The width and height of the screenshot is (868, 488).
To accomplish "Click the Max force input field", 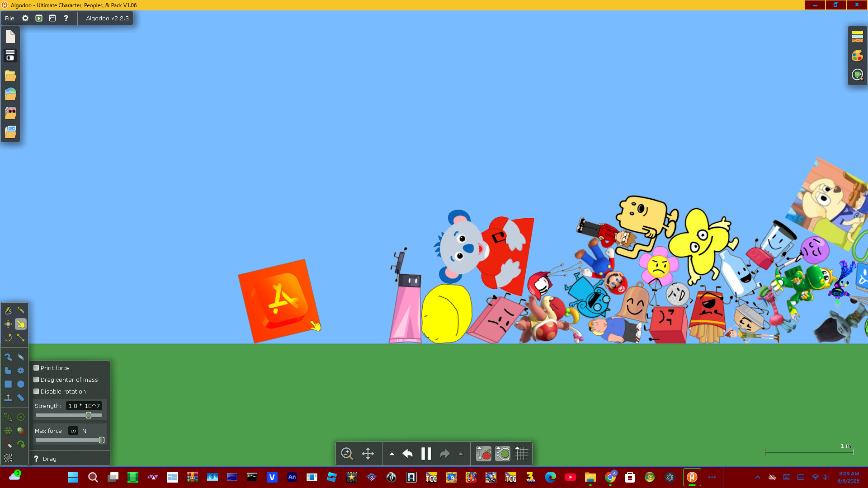I will pyautogui.click(x=73, y=431).
